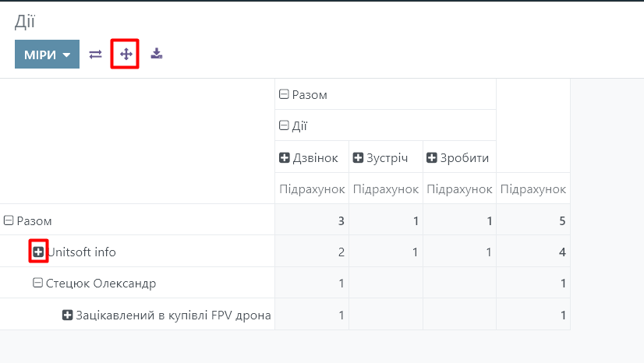This screenshot has height=363, width=644.
Task: Click the download spreadsheet icon
Action: tap(157, 55)
